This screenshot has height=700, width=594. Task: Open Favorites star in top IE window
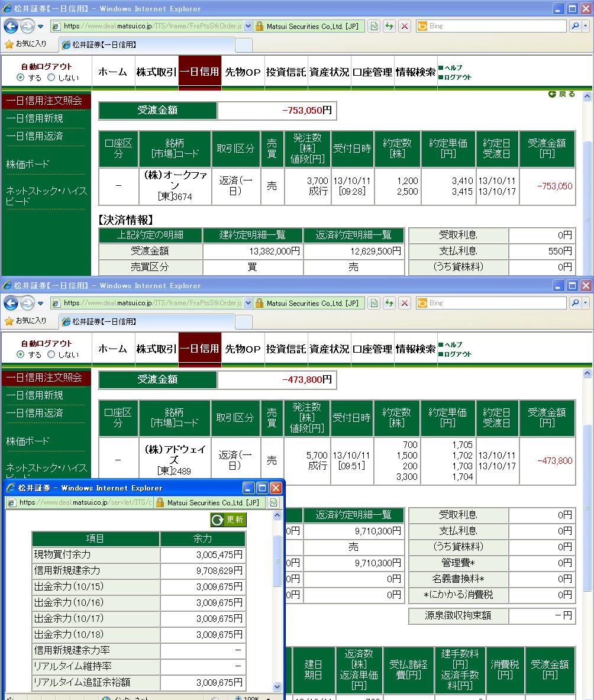tap(9, 44)
